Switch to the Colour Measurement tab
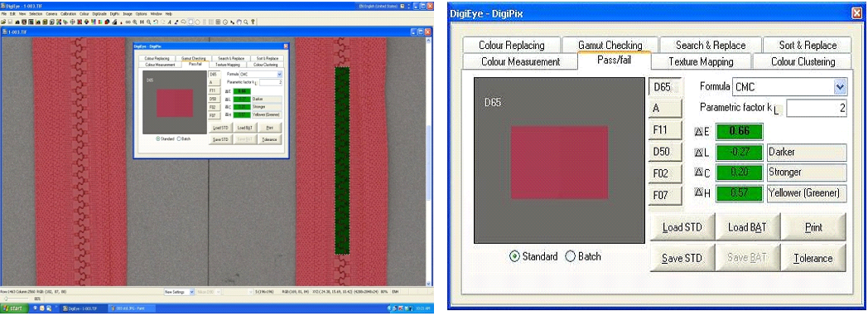The width and height of the screenshot is (868, 316). coord(520,61)
